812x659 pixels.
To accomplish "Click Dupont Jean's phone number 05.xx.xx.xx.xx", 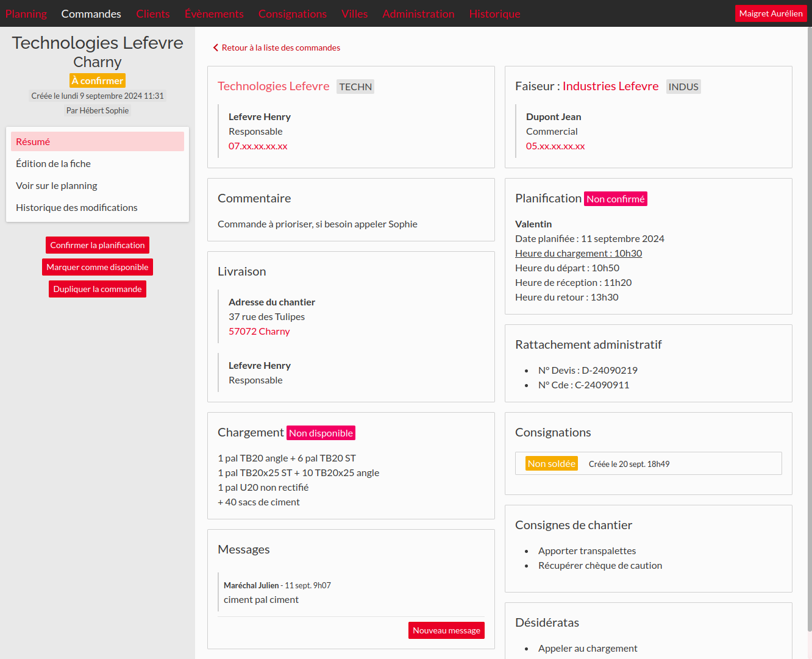I will [555, 146].
